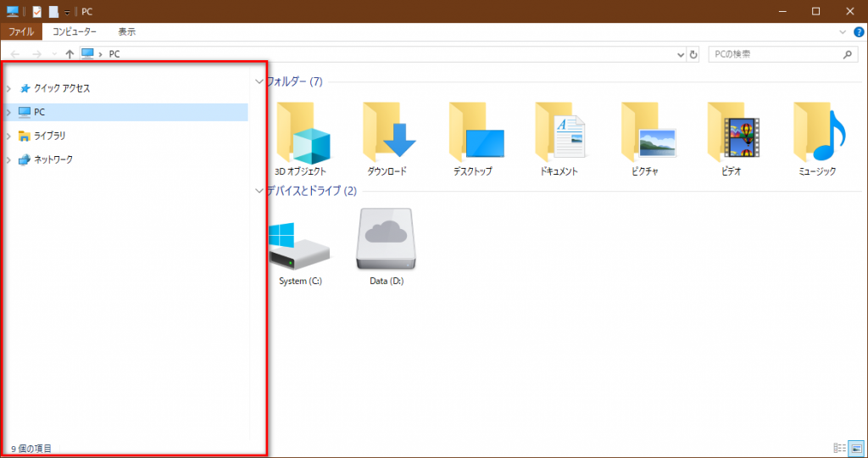Switch to details view in status bar
Viewport: 868px width, 458px height.
click(x=839, y=448)
